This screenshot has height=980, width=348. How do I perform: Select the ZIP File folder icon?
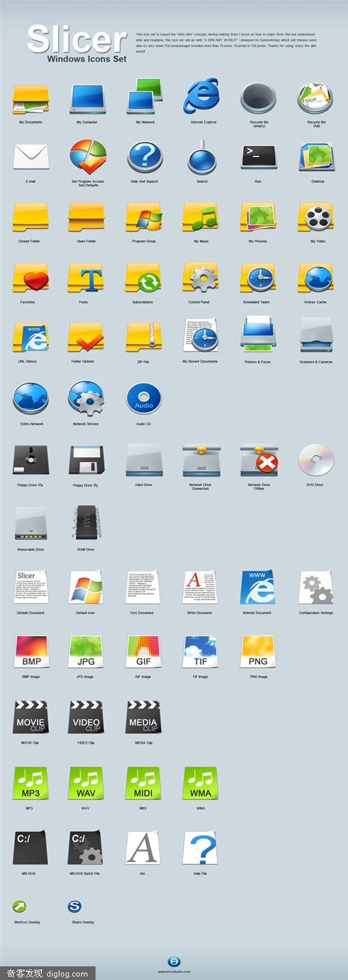(144, 337)
